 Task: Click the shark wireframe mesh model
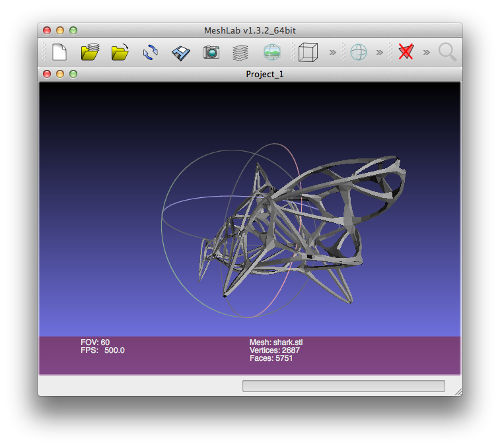(302, 230)
